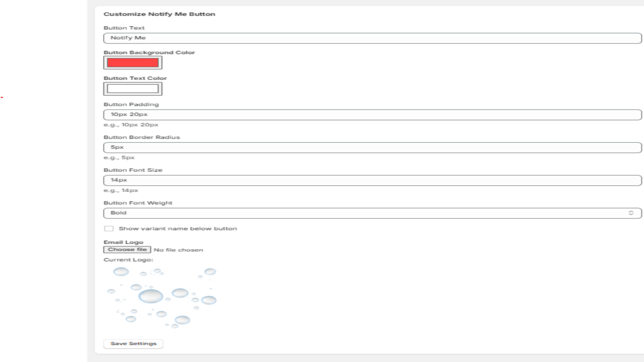Screen dimensions: 644x362
Task: Click the up-down chevron icon on Font Weight
Action: point(631,213)
